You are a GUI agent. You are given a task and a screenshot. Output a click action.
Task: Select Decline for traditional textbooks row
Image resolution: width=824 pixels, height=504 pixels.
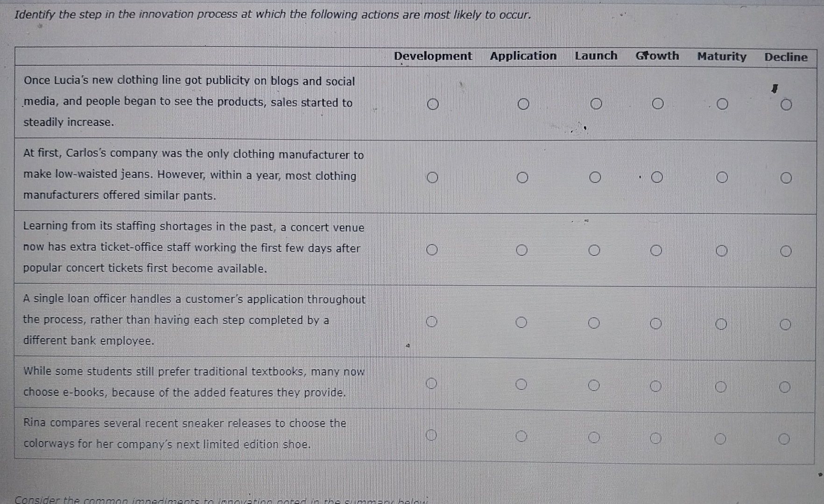pos(785,387)
